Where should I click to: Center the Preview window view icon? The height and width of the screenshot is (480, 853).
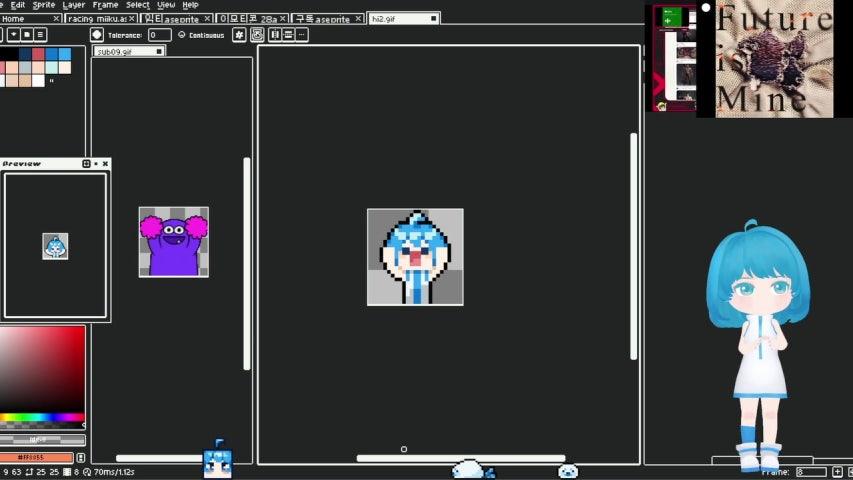coord(86,164)
